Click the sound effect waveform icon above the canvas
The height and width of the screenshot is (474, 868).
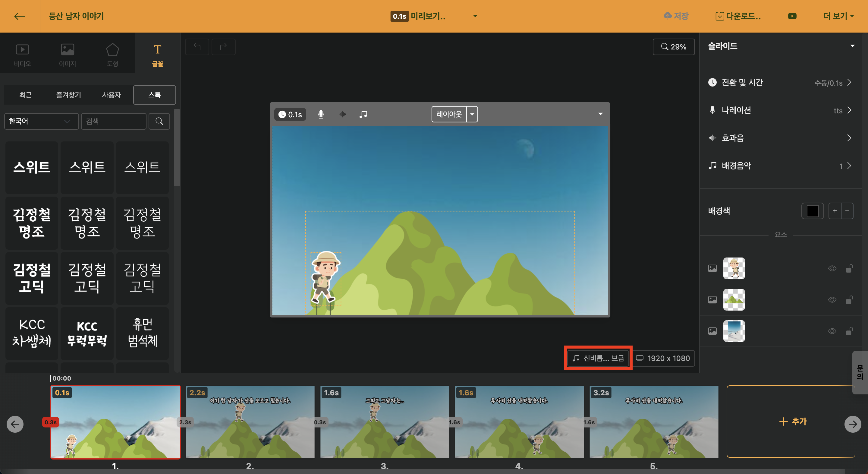(x=342, y=114)
